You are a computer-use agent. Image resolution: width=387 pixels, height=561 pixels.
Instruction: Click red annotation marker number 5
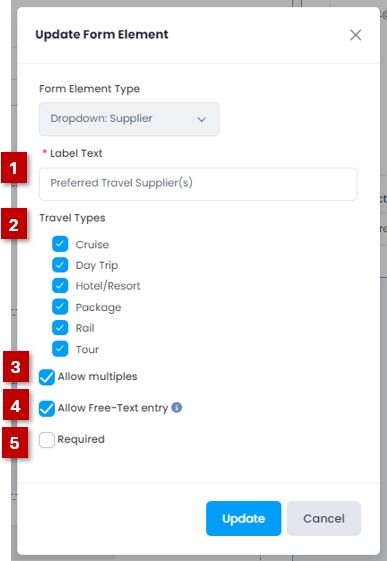15,442
